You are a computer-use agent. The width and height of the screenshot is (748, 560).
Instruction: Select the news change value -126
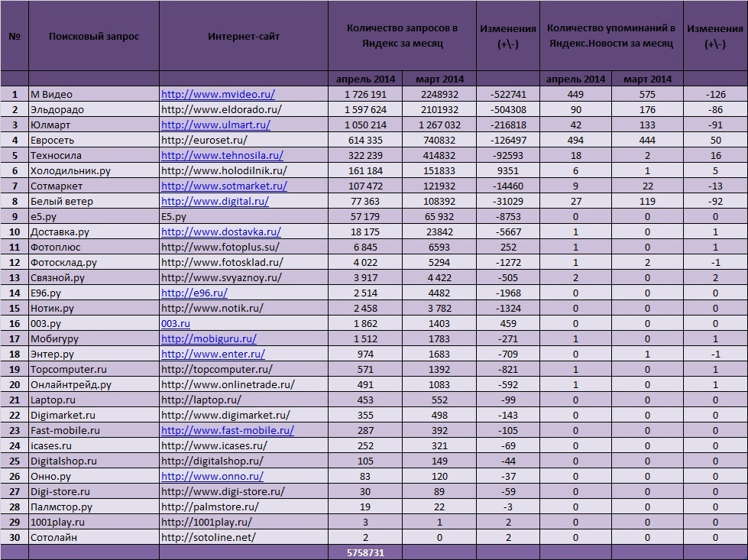(716, 95)
